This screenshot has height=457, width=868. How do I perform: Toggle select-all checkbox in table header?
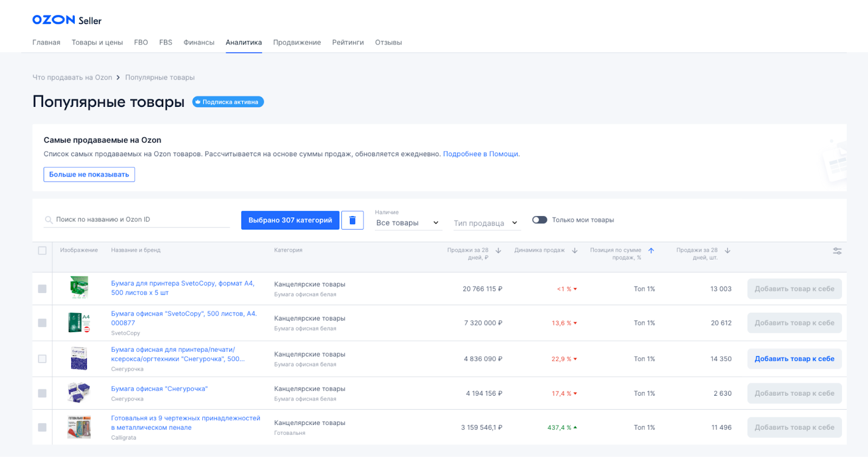tap(42, 251)
